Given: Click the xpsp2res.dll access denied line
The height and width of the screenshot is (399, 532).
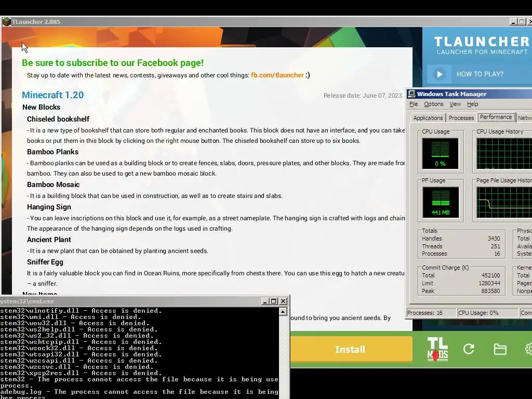Looking at the screenshot, I should point(79,373).
